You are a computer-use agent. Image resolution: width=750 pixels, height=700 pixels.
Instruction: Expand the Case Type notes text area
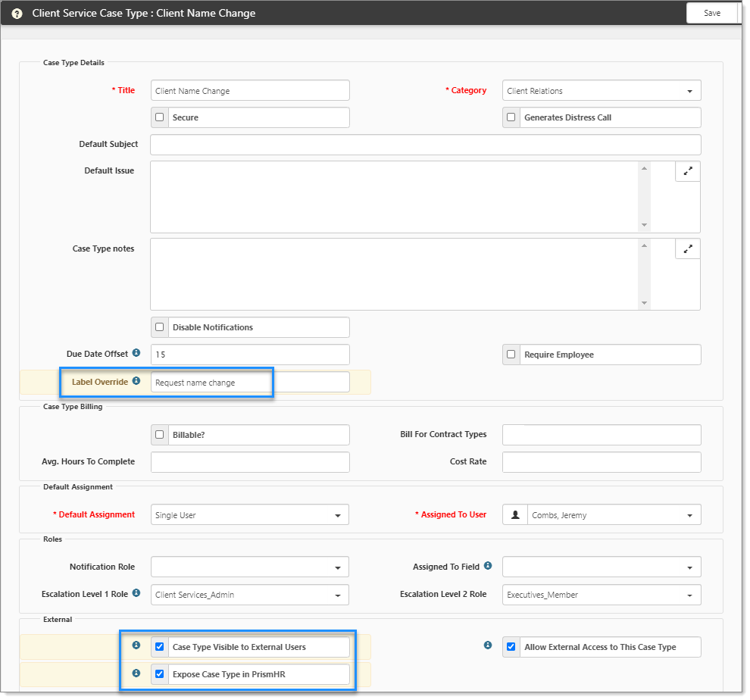click(687, 248)
